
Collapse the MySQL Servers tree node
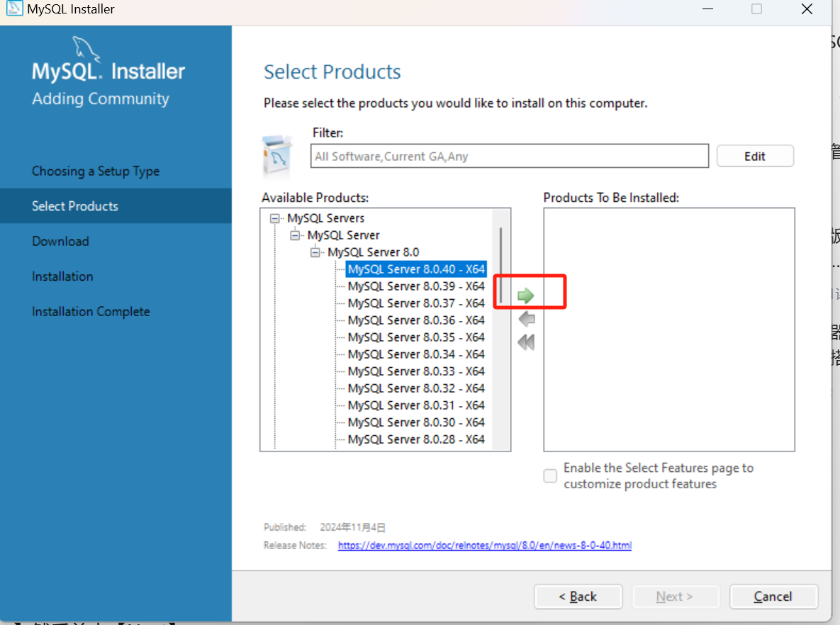[x=275, y=218]
